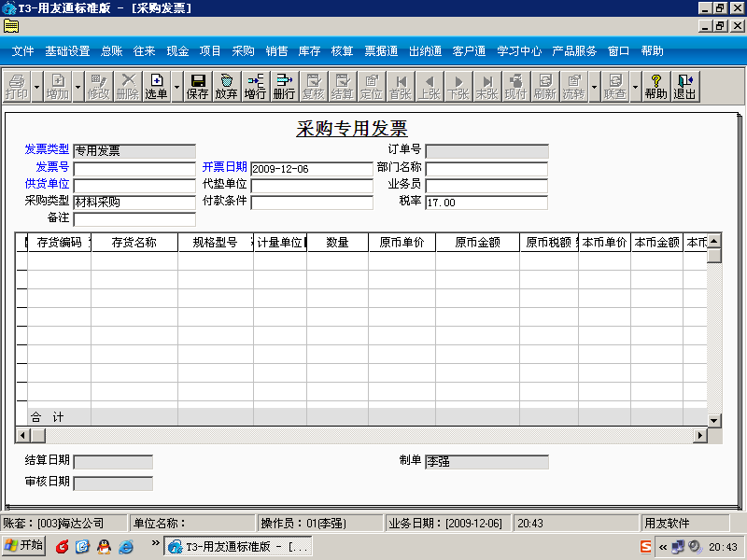This screenshot has width=747, height=560.
Task: Save the invoice with 保存 icon
Action: pyautogui.click(x=198, y=86)
